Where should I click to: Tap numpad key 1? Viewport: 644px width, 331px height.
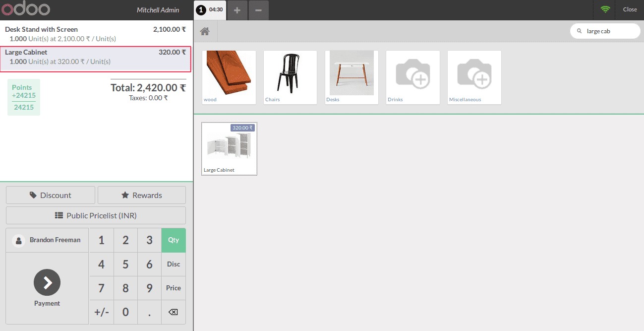click(x=101, y=240)
